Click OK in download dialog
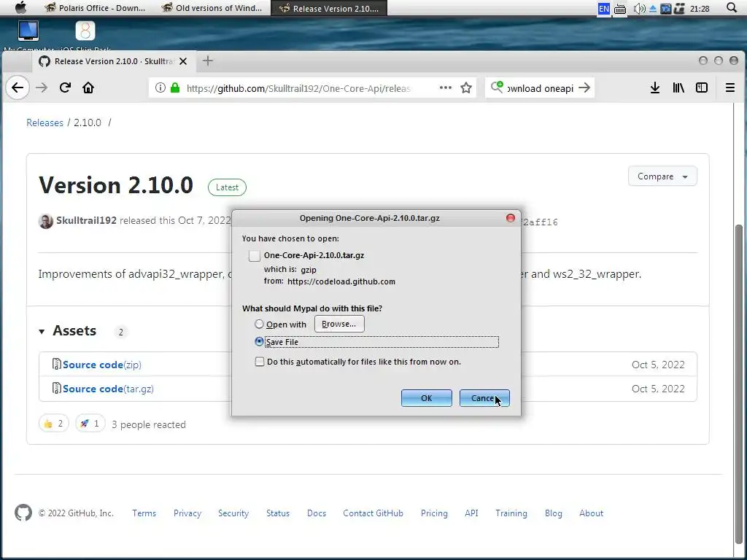The height and width of the screenshot is (560, 747). coord(426,398)
